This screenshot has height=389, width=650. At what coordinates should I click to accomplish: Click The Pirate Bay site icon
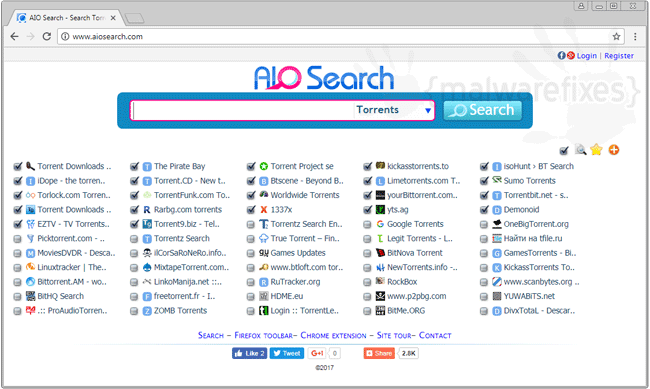147,167
